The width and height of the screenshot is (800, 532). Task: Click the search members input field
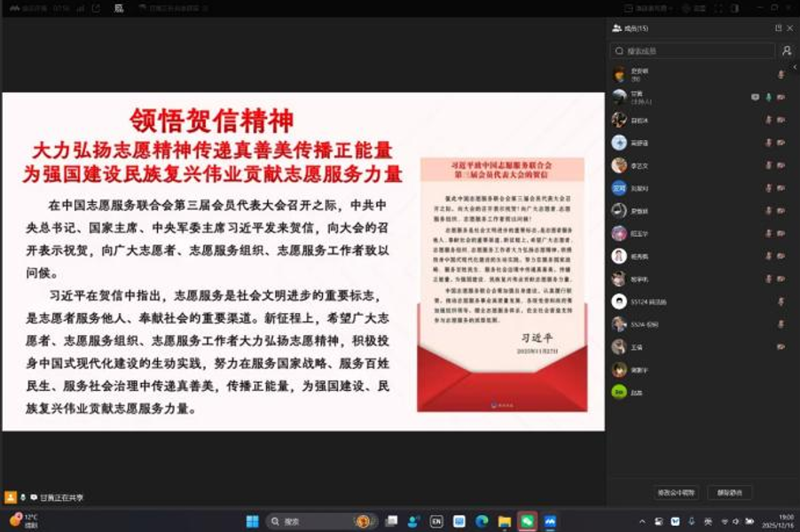click(694, 51)
